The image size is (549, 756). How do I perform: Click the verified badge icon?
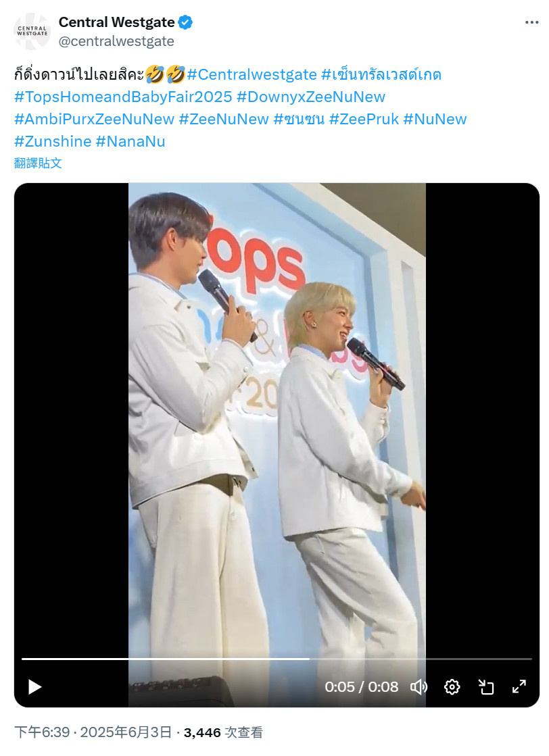(186, 22)
